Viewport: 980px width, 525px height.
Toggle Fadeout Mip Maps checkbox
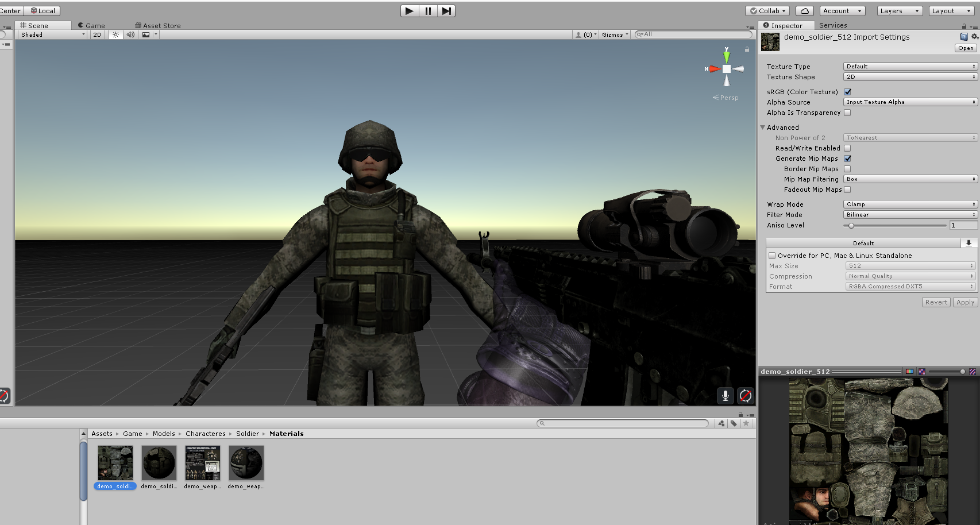pos(847,190)
